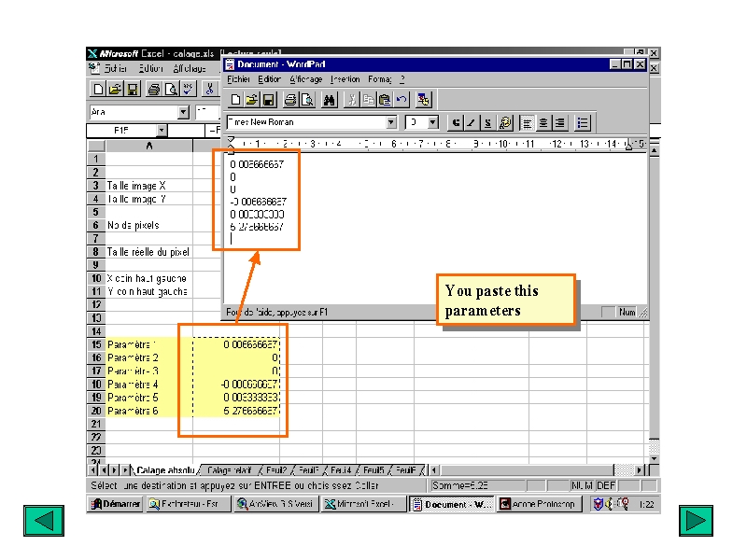Open Print Preview in WordPad toolbar
Viewport: 747px width, 560px height.
(307, 100)
